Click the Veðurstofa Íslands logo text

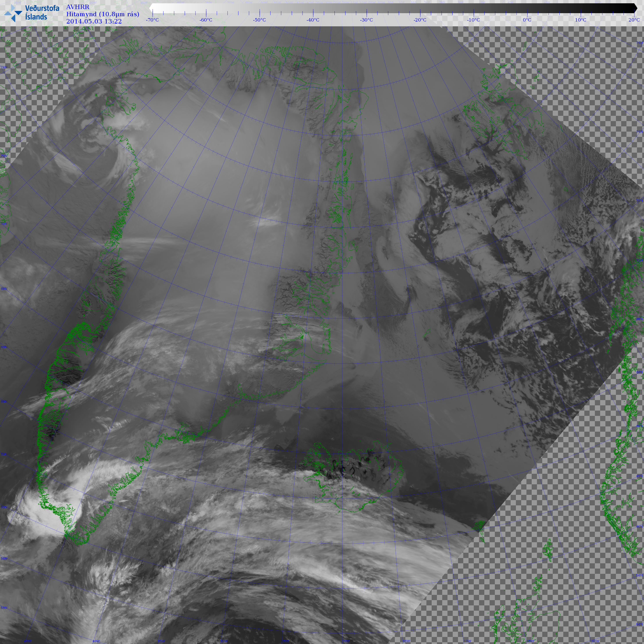tap(42, 13)
